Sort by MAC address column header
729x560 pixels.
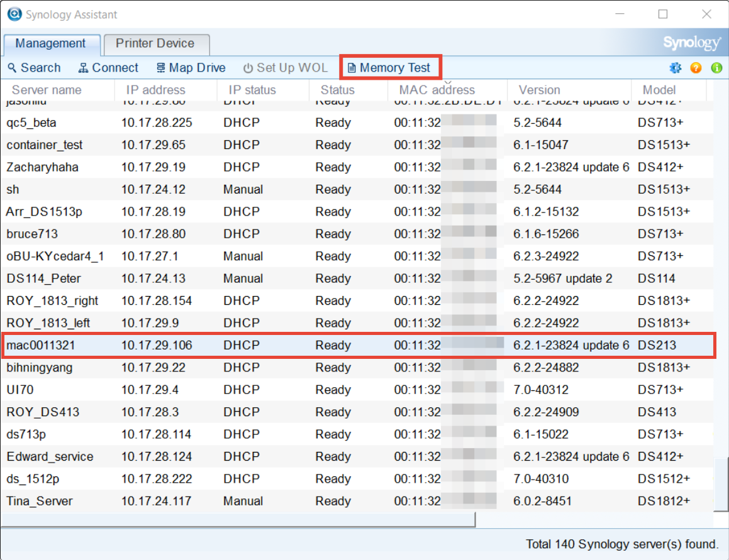[x=447, y=90]
